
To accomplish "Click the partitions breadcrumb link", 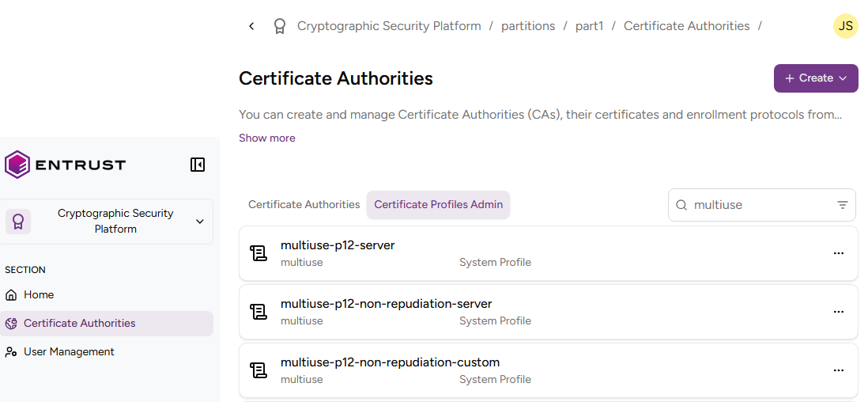I will pos(527,26).
